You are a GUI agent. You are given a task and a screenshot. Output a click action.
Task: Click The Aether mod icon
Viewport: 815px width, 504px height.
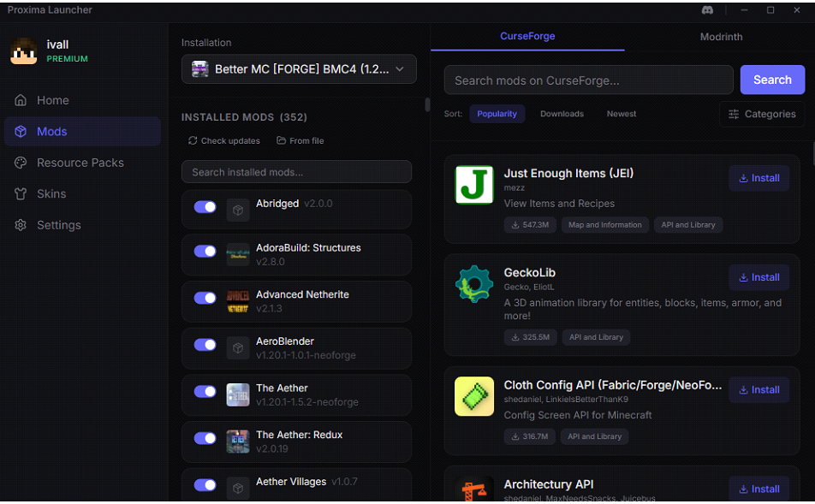tap(237, 394)
